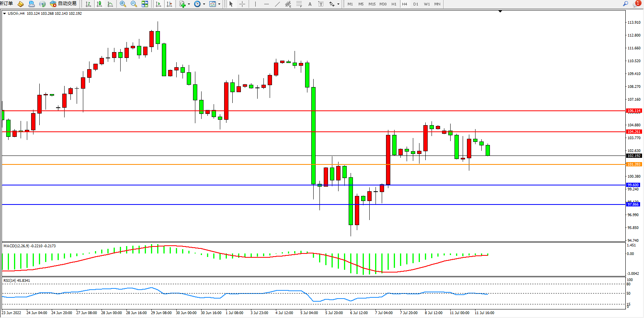
Task: Click the chart shift triangle marker
Action: coord(500,11)
